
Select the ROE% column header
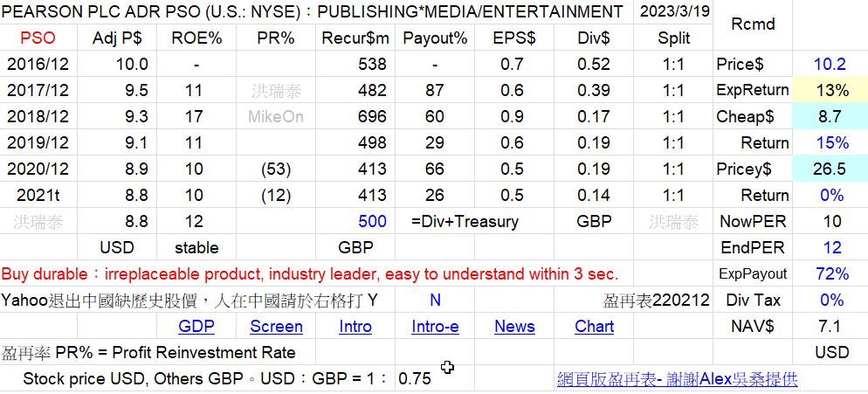196,38
